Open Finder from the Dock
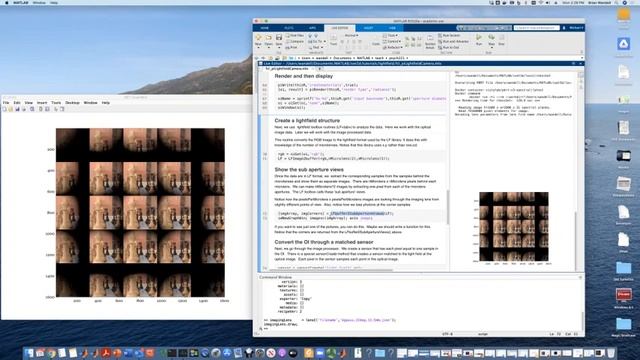The image size is (640, 360). click(29, 353)
